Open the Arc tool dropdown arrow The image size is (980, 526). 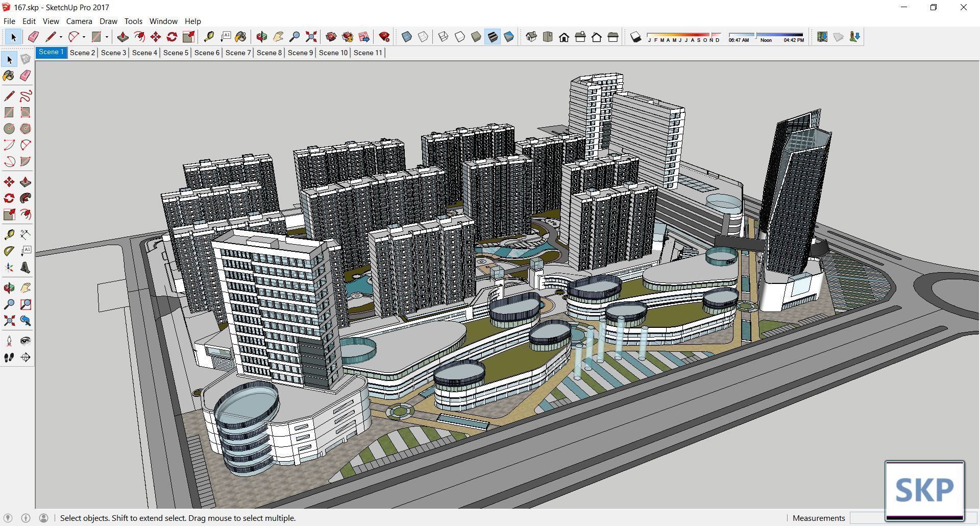[84, 37]
